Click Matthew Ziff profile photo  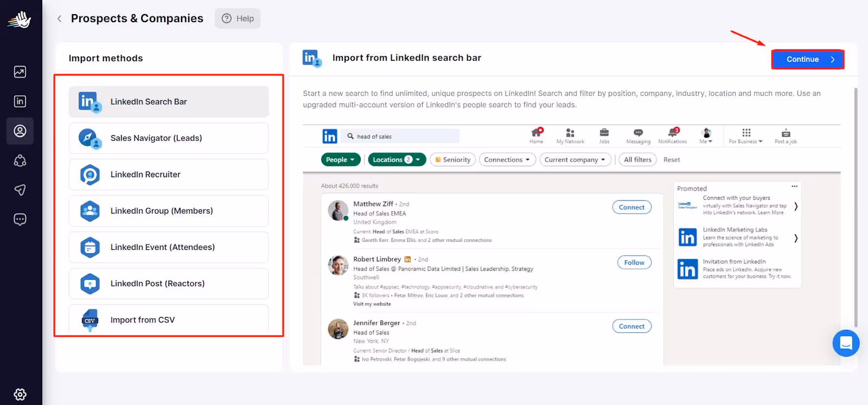click(338, 210)
